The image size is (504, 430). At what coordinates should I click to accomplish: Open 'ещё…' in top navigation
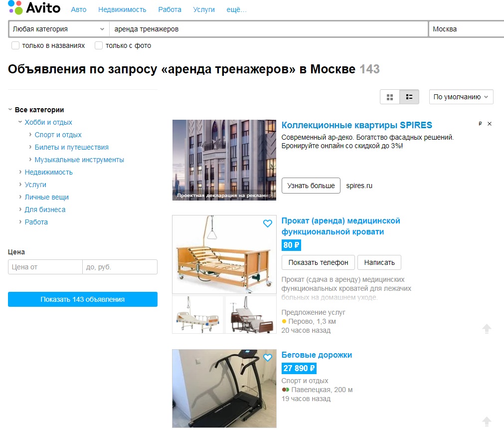(x=237, y=9)
